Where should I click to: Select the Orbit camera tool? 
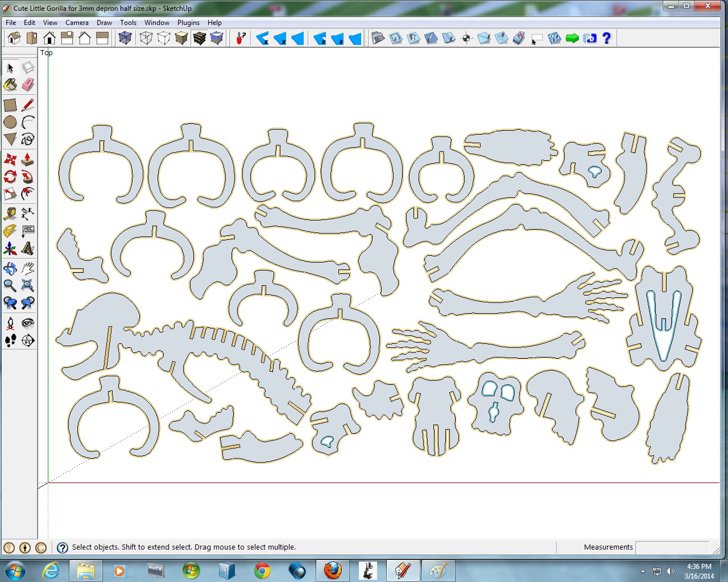point(10,268)
